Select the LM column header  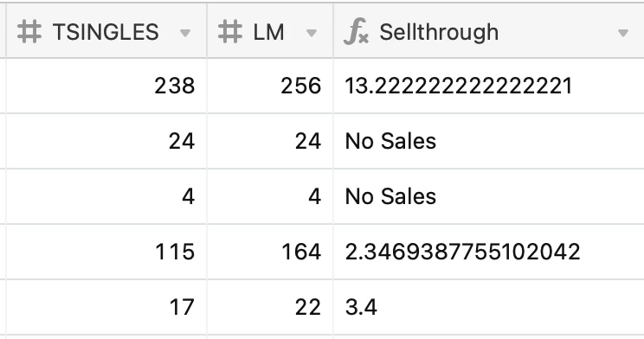pyautogui.click(x=270, y=31)
